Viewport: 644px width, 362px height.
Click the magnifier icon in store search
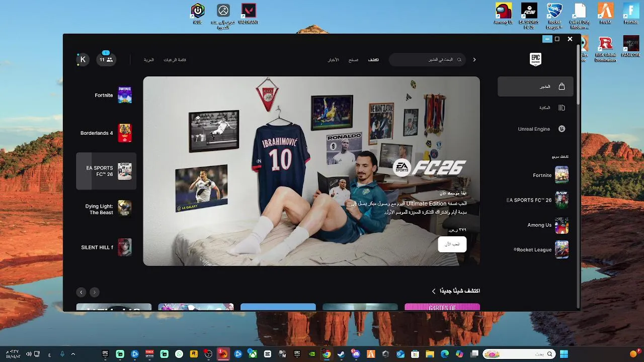[x=459, y=59]
